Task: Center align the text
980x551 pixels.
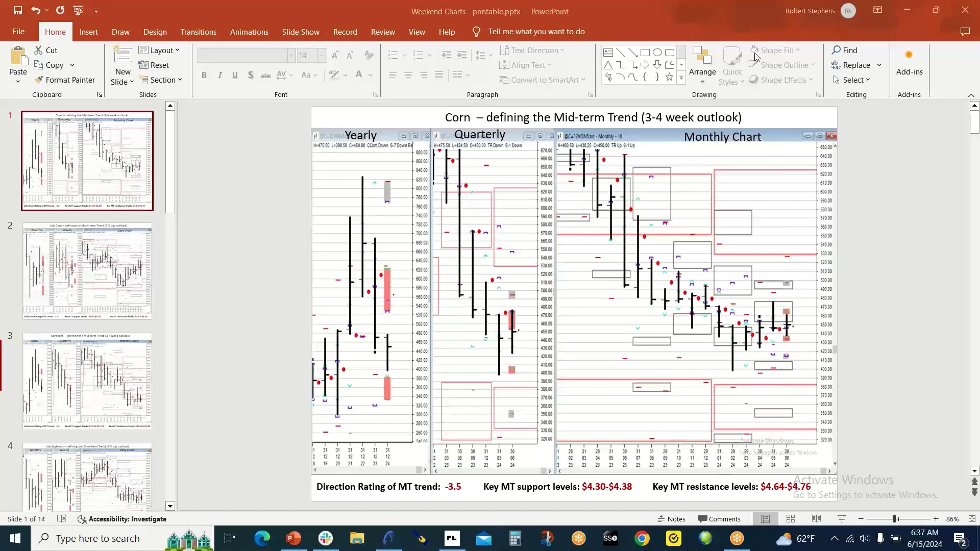Action: pos(408,75)
